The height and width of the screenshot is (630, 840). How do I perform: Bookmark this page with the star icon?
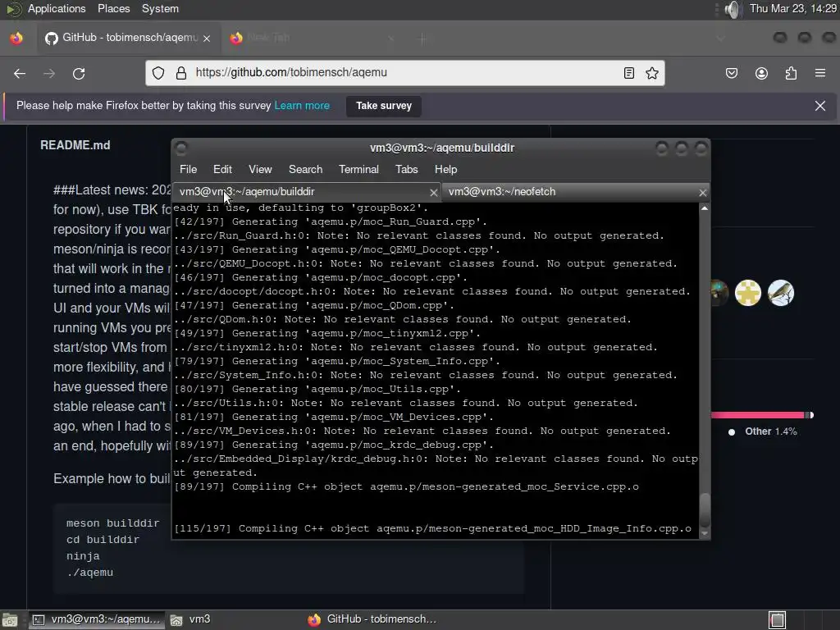tap(652, 73)
